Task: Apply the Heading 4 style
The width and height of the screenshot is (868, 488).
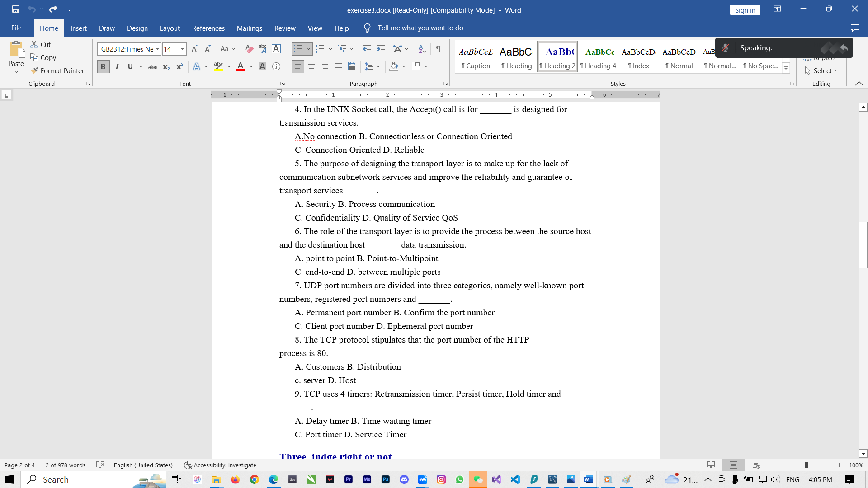Action: (x=599, y=57)
